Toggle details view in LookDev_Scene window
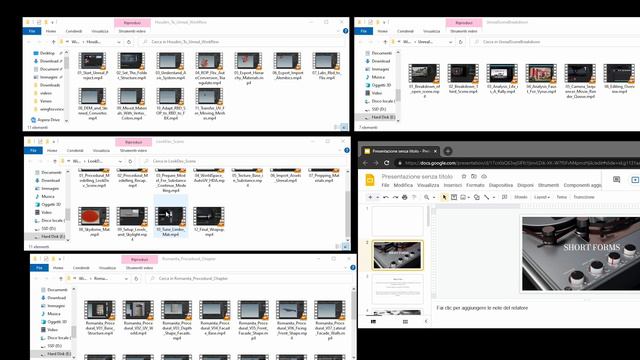The height and width of the screenshot is (360, 640). 338,247
